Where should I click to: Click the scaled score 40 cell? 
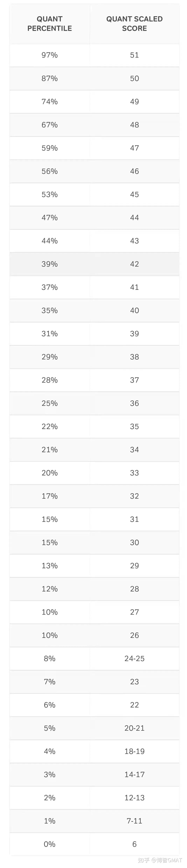pyautogui.click(x=134, y=311)
